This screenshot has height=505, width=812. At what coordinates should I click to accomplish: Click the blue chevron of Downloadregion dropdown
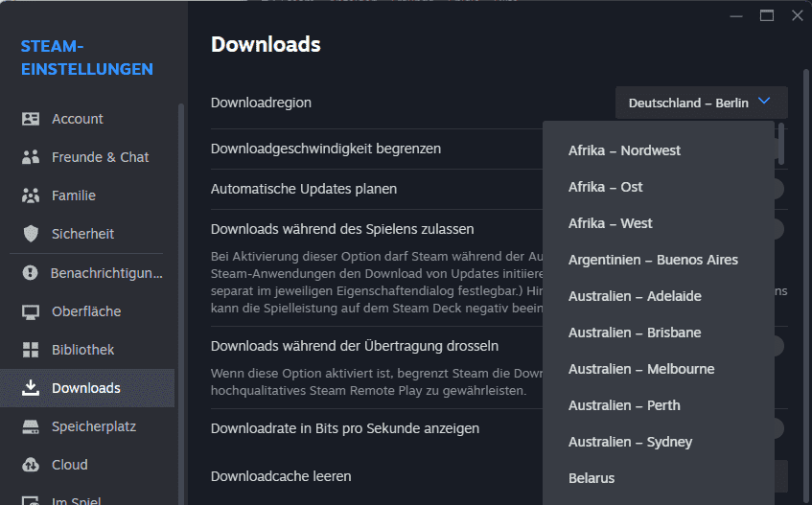click(764, 101)
